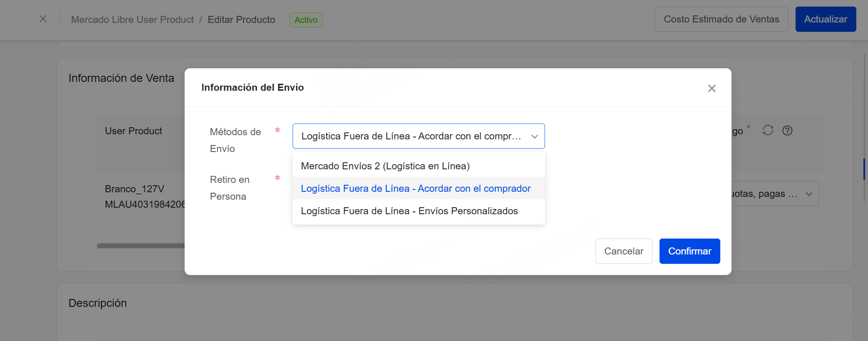Click the Activo status tag

pos(306,20)
